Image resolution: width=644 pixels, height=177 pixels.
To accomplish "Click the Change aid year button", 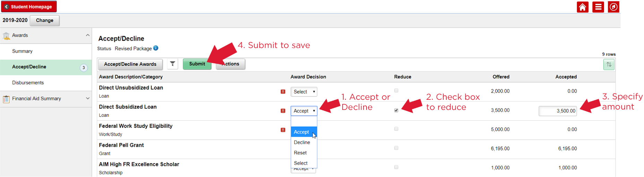I will [x=44, y=21].
